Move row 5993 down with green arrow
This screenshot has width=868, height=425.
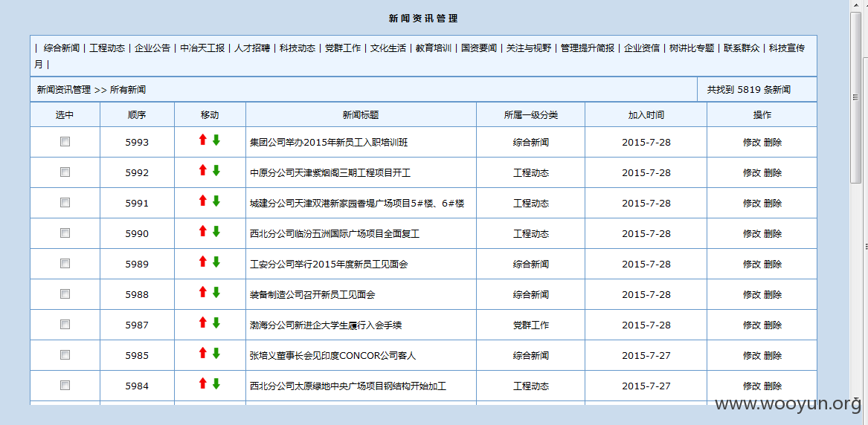click(216, 140)
